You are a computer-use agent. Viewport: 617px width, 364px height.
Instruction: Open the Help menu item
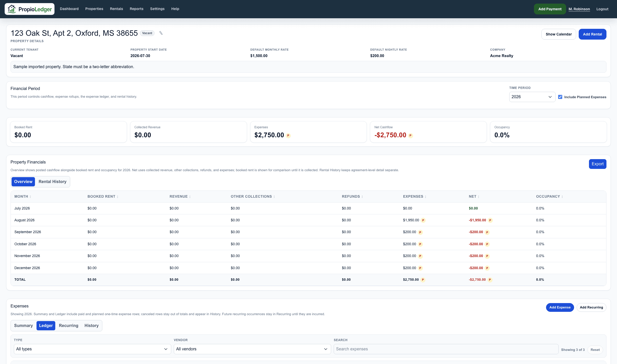[x=175, y=9]
